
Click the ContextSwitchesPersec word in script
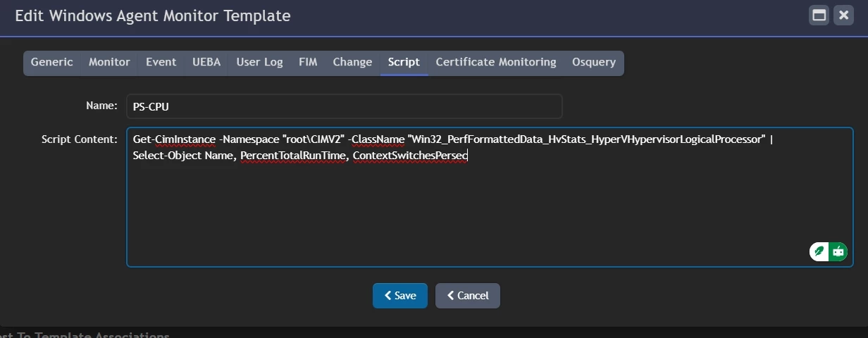pos(410,155)
